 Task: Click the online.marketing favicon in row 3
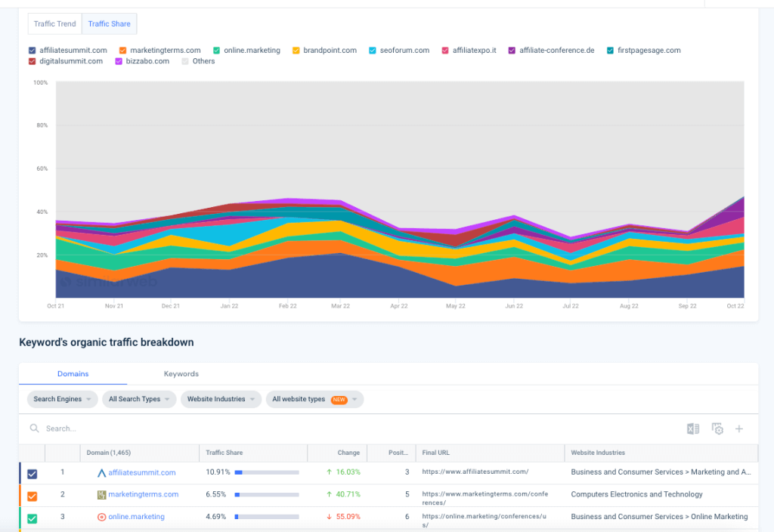pos(101,517)
